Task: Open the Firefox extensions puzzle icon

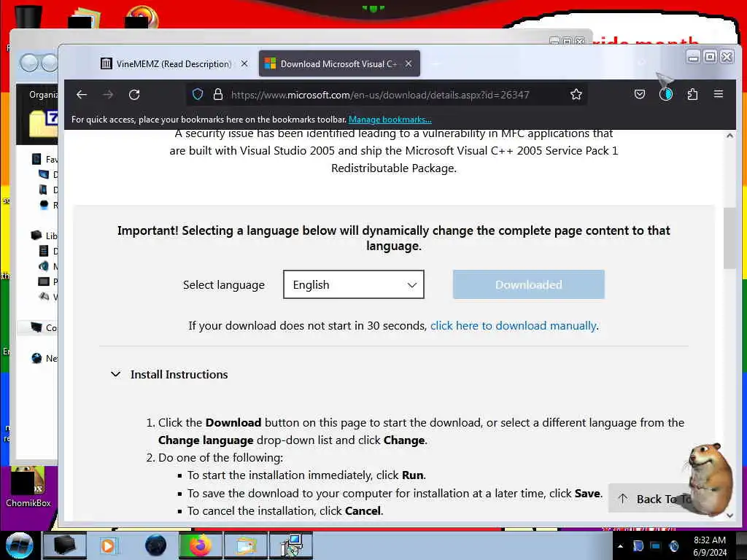Action: pyautogui.click(x=692, y=94)
